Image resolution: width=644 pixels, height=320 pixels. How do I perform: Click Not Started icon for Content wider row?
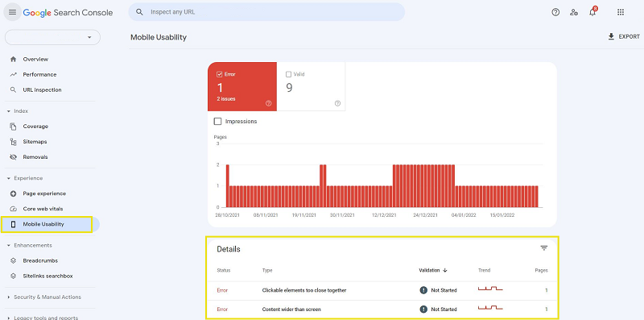(x=423, y=309)
